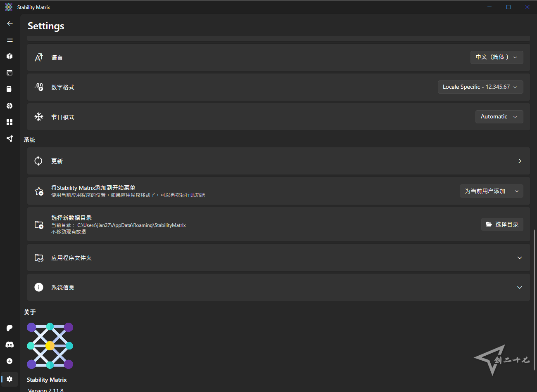Open the Model Browser in the sidebar
Viewport: 537px width, 392px height.
[x=10, y=106]
